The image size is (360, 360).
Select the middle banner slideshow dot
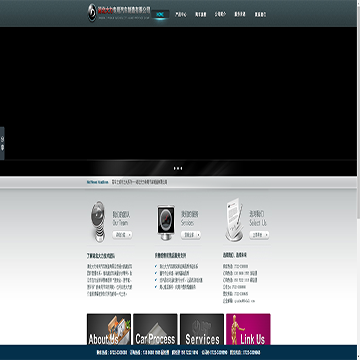pos(178,168)
